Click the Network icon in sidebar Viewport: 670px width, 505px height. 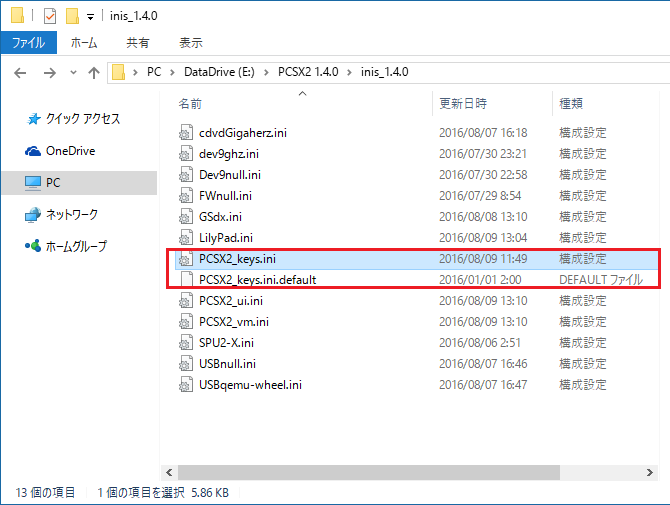point(33,215)
